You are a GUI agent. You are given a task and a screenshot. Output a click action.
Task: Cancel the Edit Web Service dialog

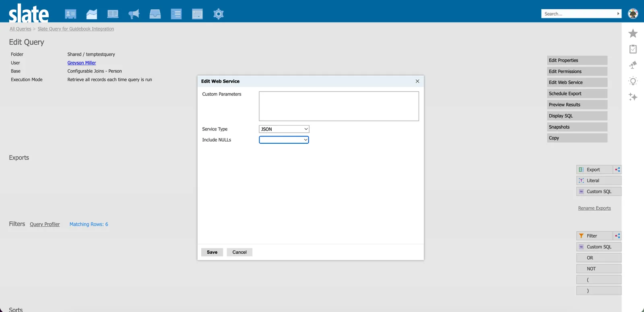[239, 252]
